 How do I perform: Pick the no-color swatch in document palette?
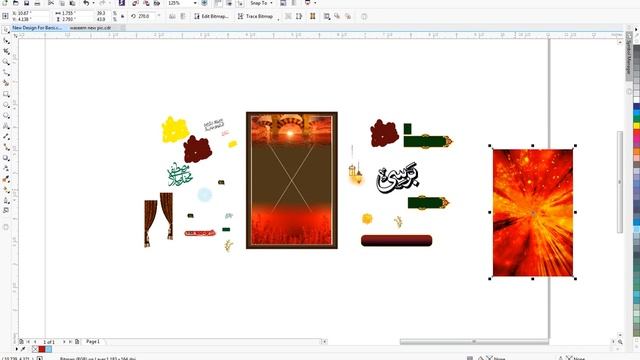pyautogui.click(x=35, y=349)
